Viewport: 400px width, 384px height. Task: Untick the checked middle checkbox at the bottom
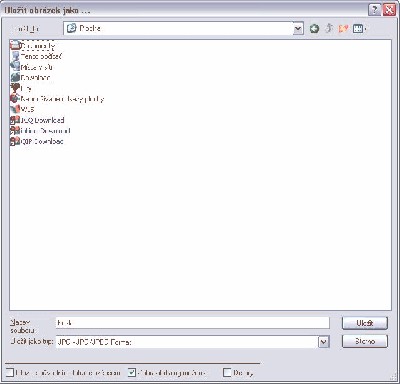tap(132, 372)
